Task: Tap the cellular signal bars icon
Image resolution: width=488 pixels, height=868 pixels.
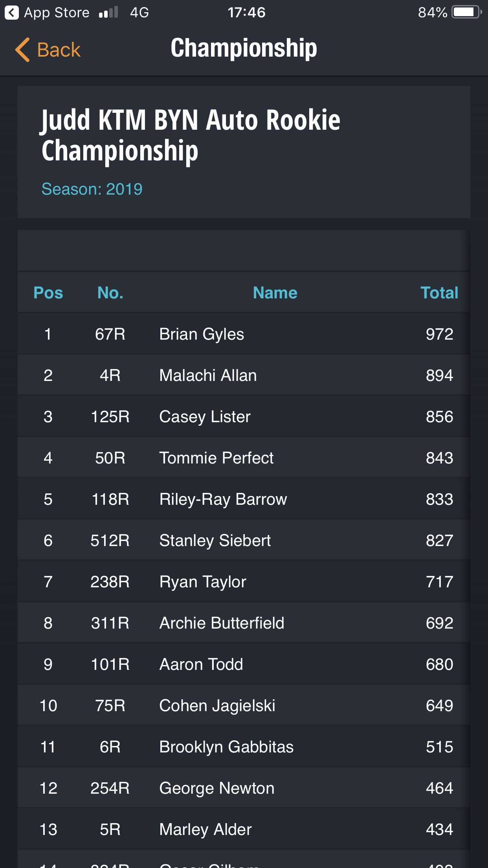Action: click(x=108, y=13)
